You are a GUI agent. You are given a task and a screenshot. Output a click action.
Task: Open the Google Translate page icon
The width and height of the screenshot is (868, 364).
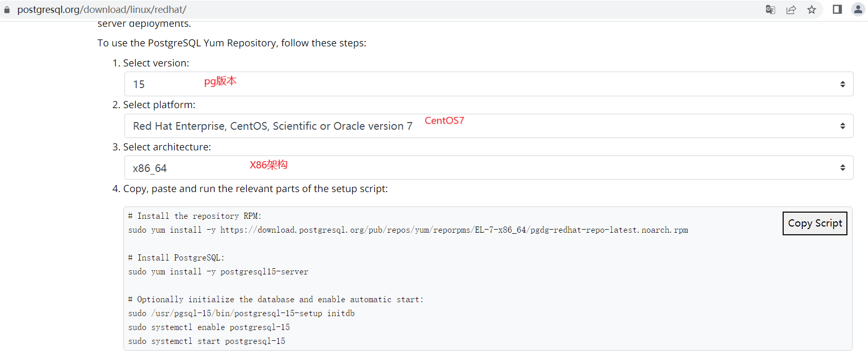(x=770, y=10)
